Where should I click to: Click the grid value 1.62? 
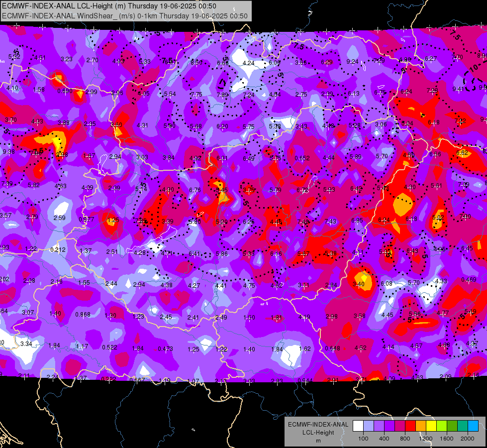click(x=304, y=349)
